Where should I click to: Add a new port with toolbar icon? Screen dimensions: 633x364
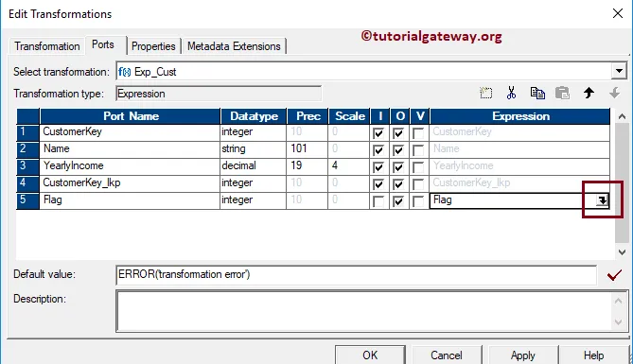pyautogui.click(x=486, y=94)
